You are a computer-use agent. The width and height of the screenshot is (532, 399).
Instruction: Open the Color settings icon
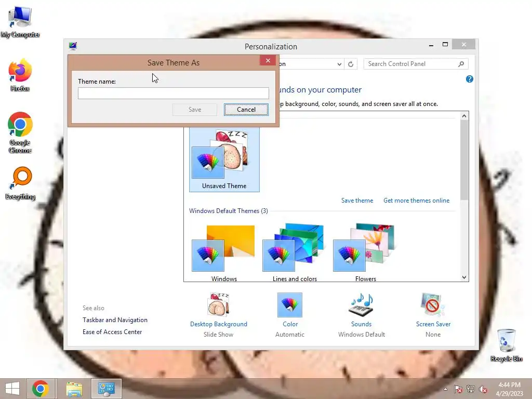(x=290, y=304)
